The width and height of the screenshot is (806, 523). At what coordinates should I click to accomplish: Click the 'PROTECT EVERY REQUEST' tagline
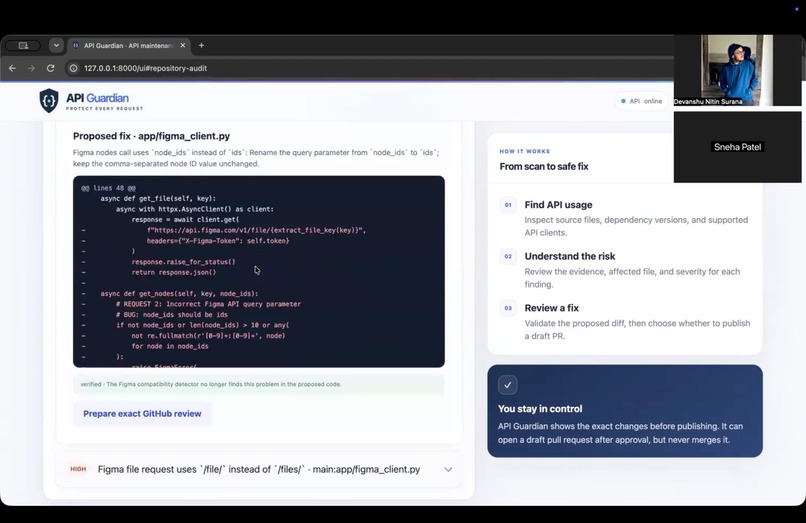104,109
